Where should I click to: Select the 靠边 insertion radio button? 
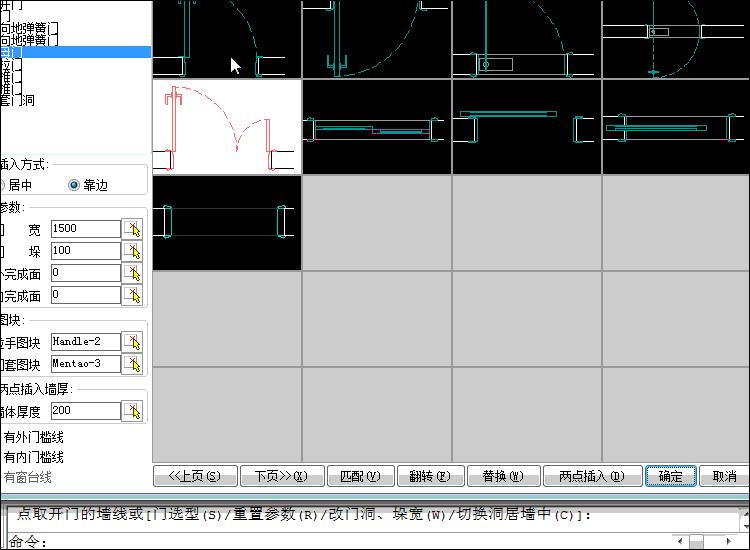click(x=74, y=185)
